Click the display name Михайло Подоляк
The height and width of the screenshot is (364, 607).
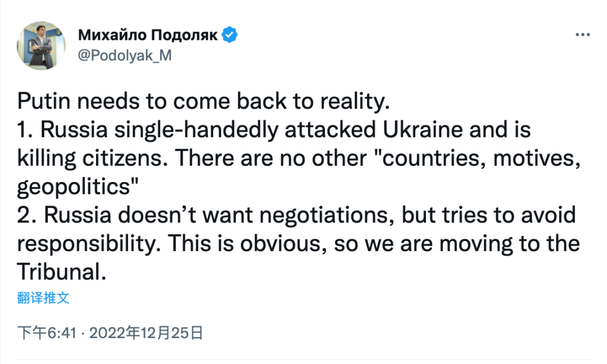(x=148, y=35)
